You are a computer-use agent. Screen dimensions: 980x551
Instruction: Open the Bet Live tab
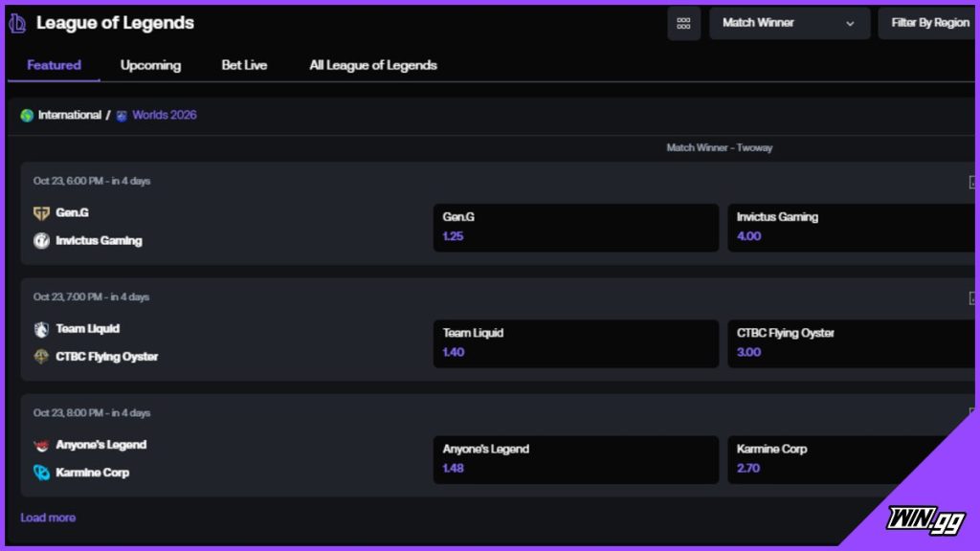coord(244,65)
